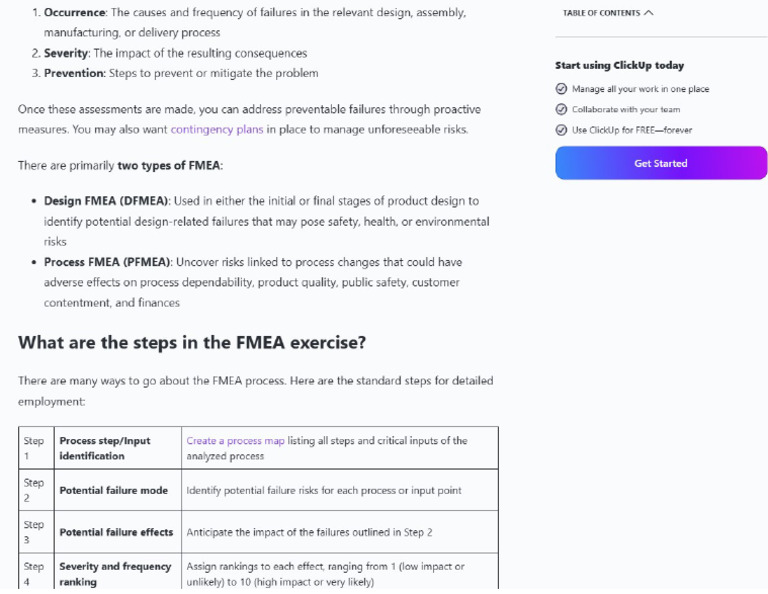Click the Occurrence list item
The height and width of the screenshot is (594, 768).
[255, 23]
